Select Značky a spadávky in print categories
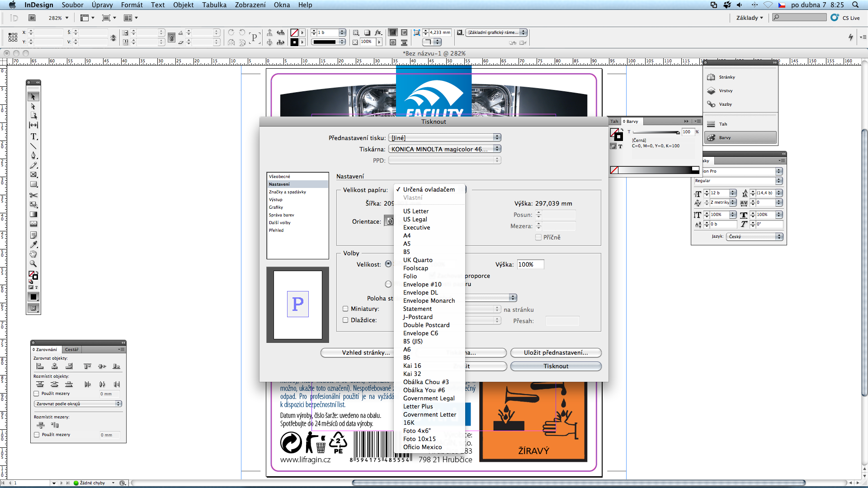 (x=288, y=192)
